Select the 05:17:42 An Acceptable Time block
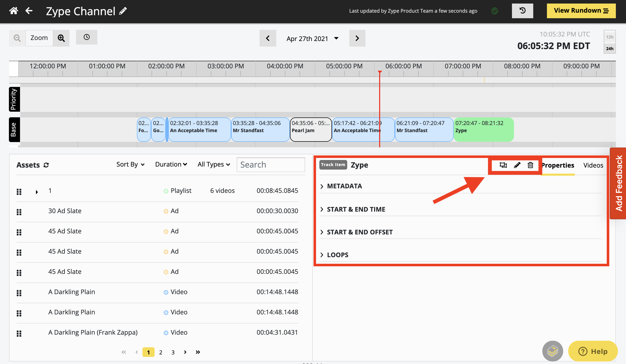 click(x=363, y=130)
